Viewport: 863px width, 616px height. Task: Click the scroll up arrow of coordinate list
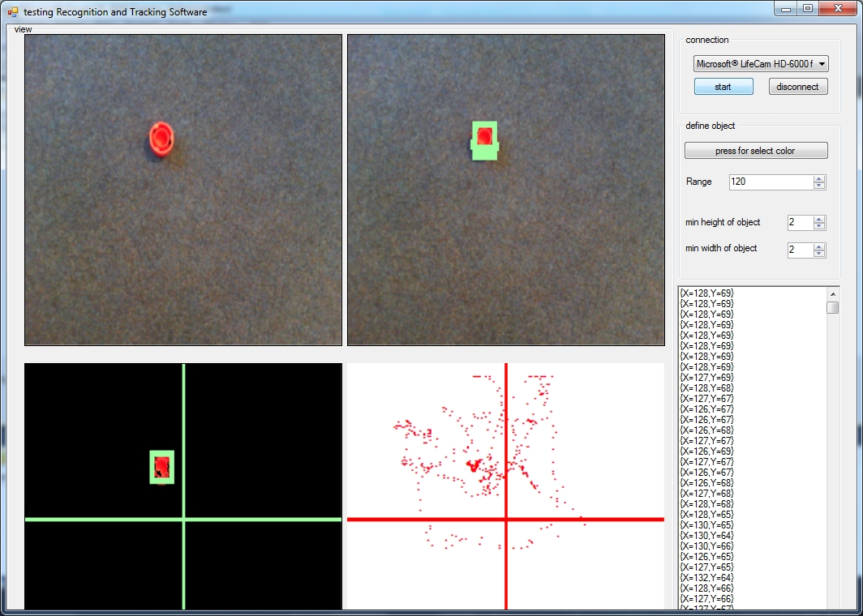pyautogui.click(x=833, y=293)
